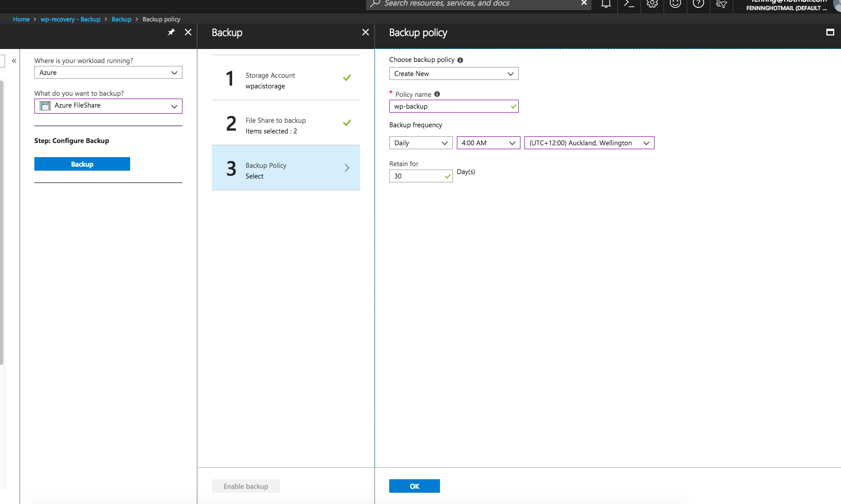Screen dimensions: 841x504
Task: Click the blue Backup button
Action: click(x=82, y=164)
